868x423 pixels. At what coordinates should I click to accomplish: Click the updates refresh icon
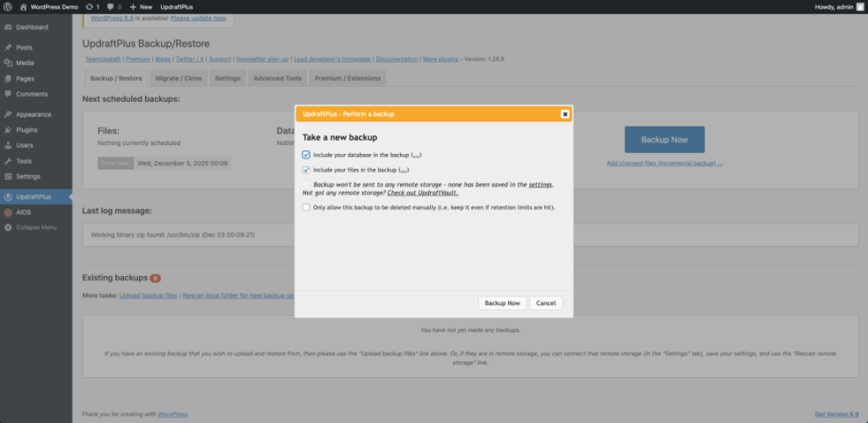(x=90, y=7)
